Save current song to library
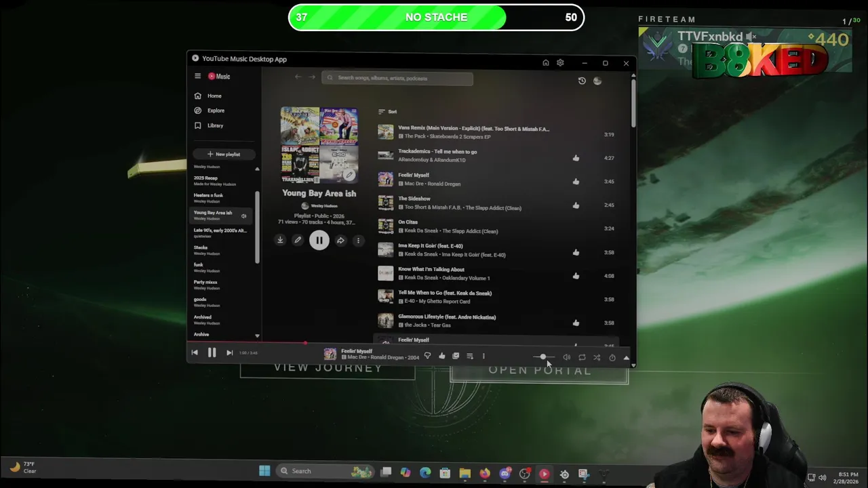The width and height of the screenshot is (868, 488). pos(456,356)
